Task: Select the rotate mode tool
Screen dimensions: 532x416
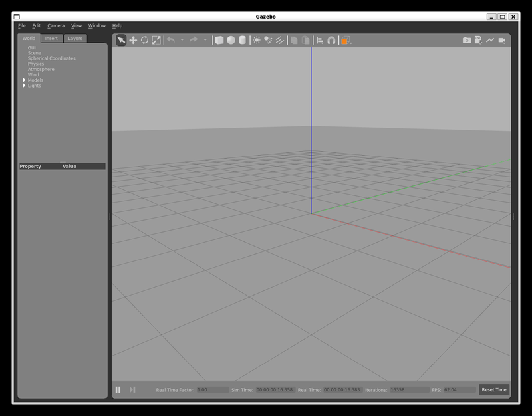Action: (144, 40)
